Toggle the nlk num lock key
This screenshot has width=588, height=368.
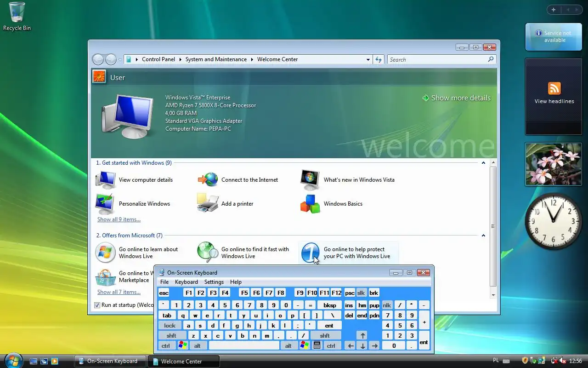pos(387,305)
